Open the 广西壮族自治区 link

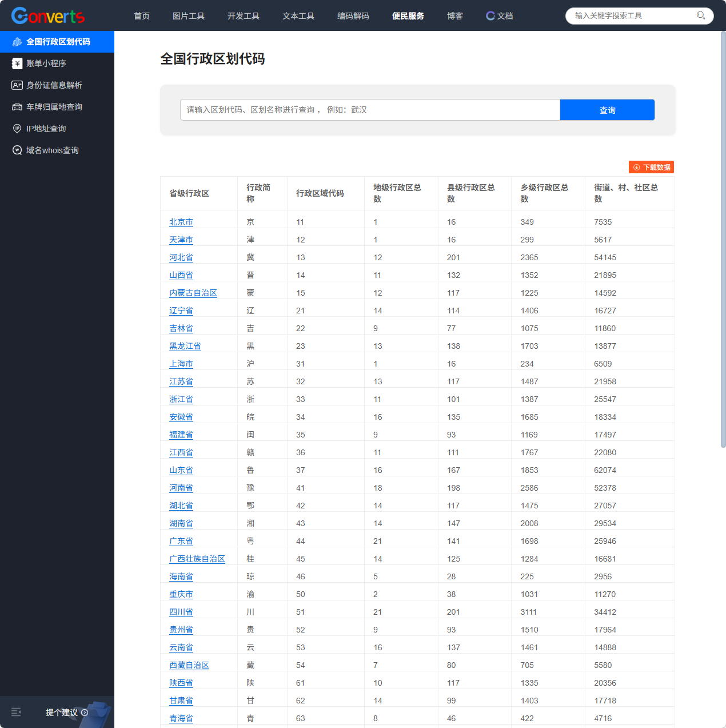point(197,559)
